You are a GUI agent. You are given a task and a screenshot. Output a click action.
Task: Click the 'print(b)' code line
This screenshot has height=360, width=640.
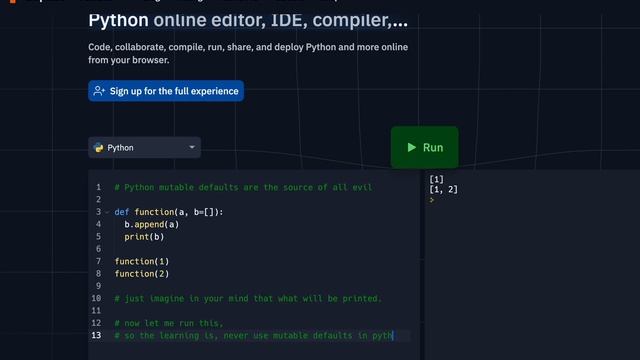[x=144, y=237]
